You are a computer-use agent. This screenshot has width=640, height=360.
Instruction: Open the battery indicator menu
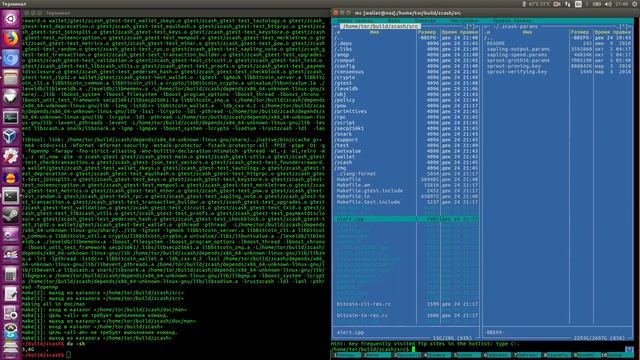pos(597,4)
